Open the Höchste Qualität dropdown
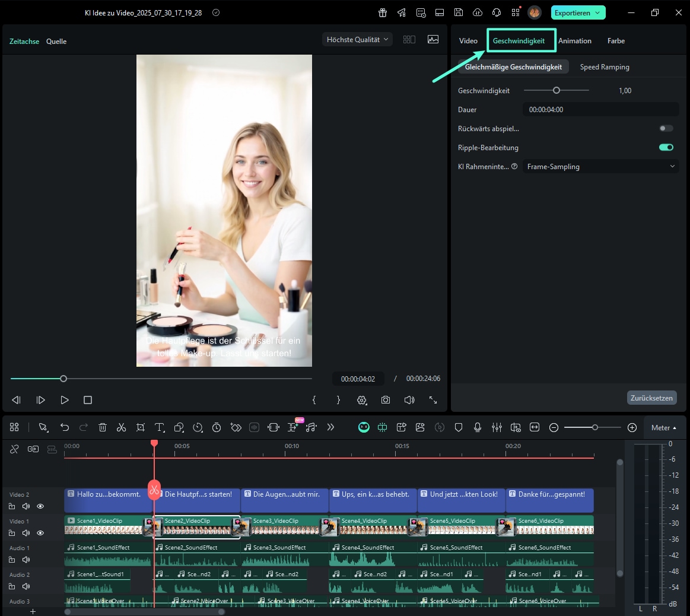Screen dimensions: 690x616 [358, 40]
